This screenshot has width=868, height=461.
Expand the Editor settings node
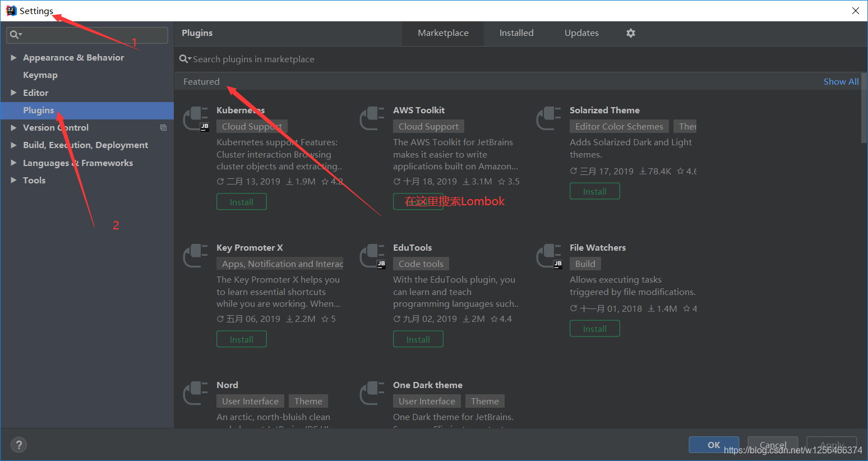click(13, 93)
